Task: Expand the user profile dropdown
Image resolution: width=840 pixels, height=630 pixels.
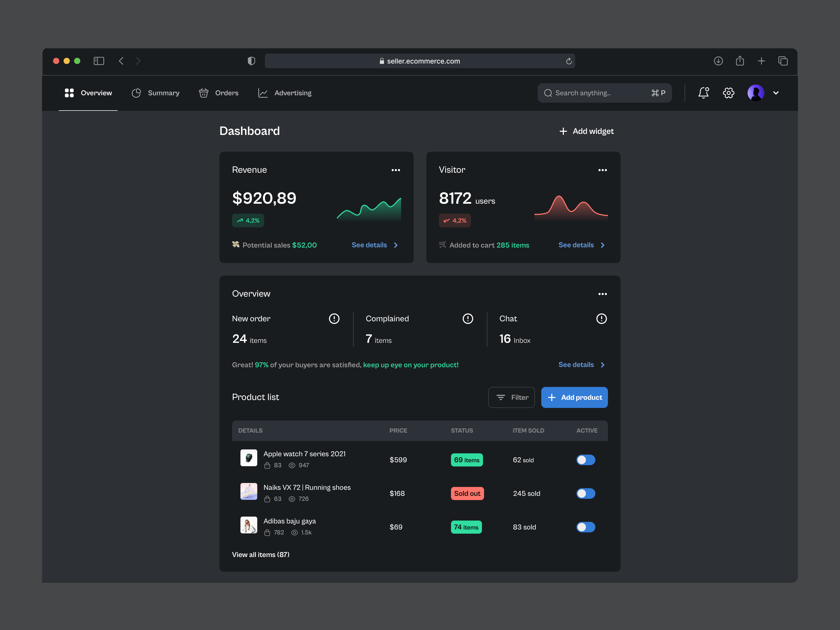Action: 776,93
